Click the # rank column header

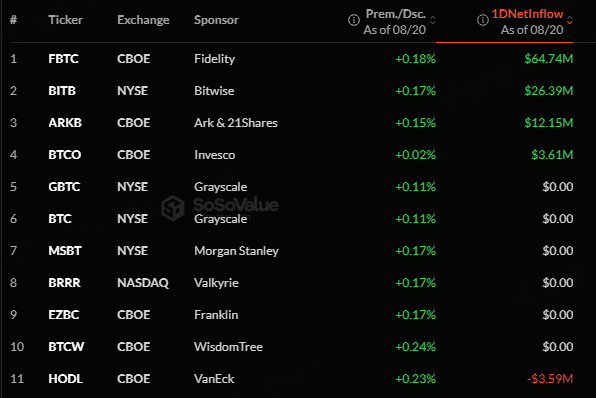point(13,20)
